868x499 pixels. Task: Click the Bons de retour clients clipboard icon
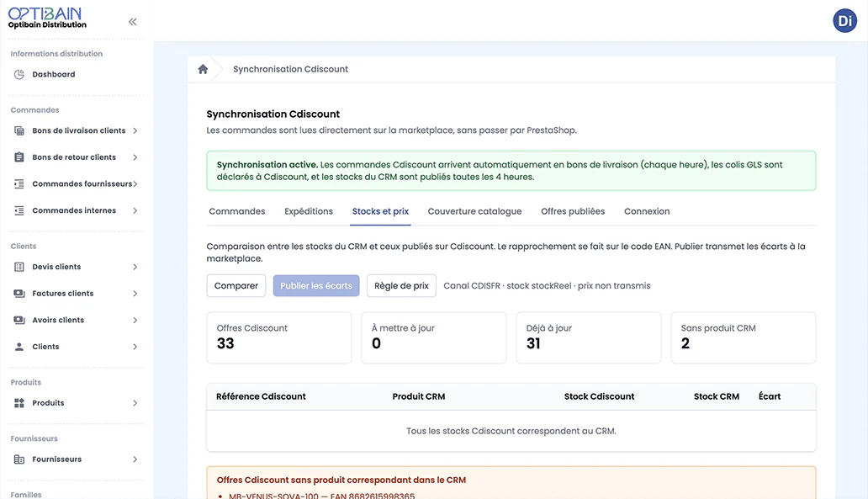click(x=19, y=157)
